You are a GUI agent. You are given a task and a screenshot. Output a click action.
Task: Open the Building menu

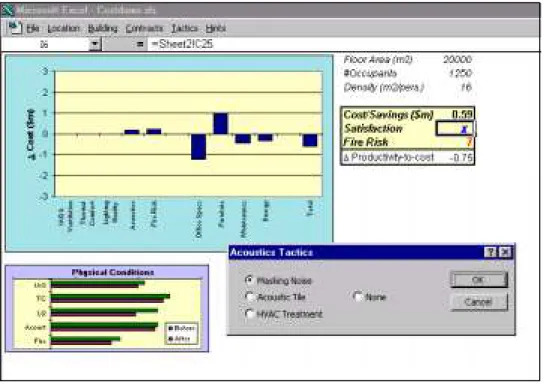(x=103, y=29)
